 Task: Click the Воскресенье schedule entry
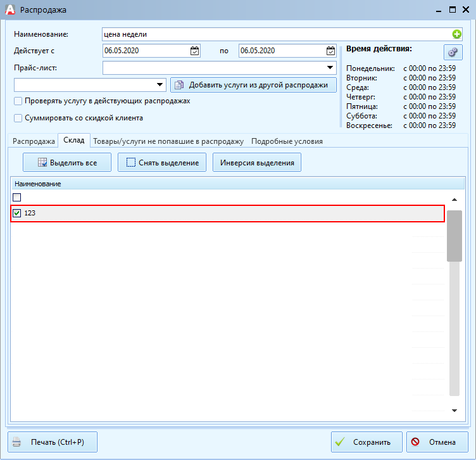click(x=401, y=125)
